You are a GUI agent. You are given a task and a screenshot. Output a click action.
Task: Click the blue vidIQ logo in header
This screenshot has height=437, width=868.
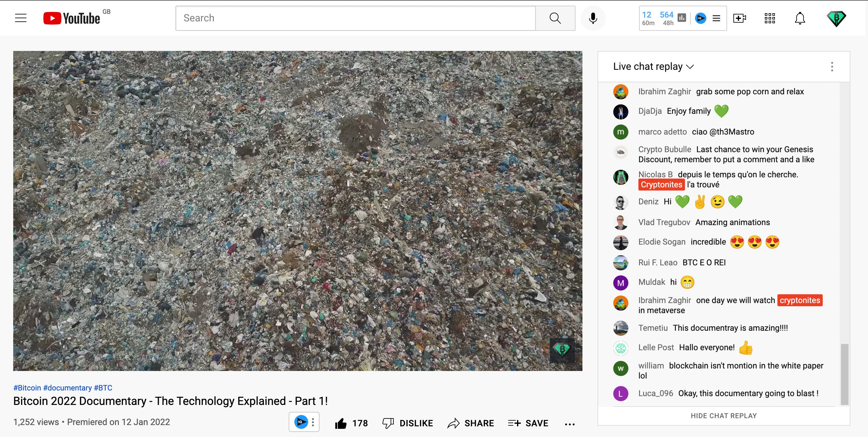click(701, 18)
